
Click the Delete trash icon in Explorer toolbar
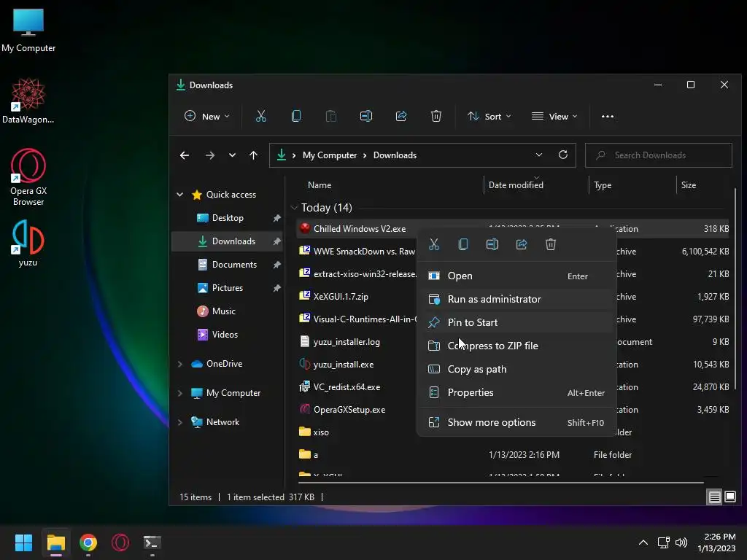(x=436, y=116)
